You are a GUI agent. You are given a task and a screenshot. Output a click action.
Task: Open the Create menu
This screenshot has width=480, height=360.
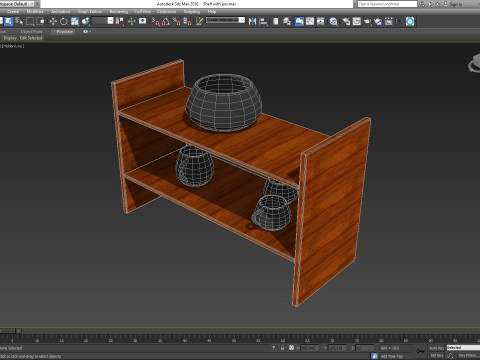point(13,12)
